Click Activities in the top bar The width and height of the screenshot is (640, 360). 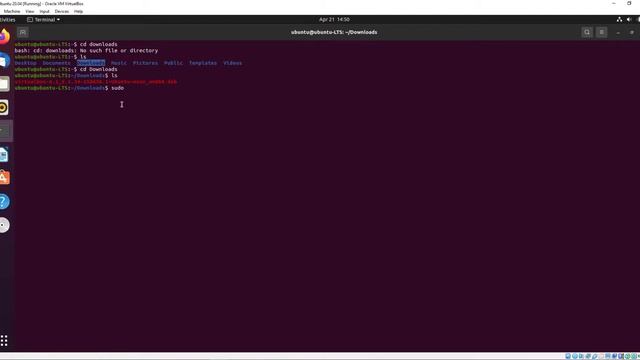pyautogui.click(x=7, y=19)
